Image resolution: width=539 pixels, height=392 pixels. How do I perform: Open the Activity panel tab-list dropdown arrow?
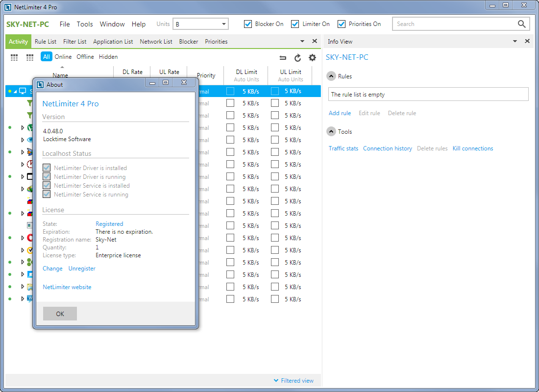pos(302,41)
